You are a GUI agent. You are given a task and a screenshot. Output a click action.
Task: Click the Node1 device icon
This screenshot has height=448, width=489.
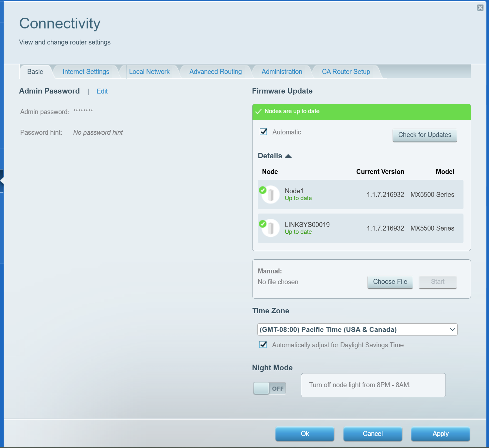pos(271,195)
